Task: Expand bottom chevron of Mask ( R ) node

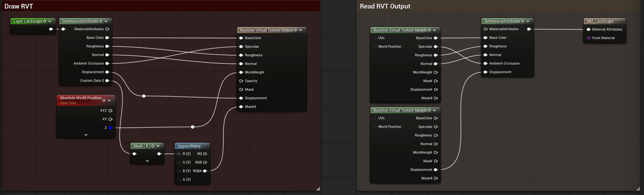Action: (x=147, y=161)
